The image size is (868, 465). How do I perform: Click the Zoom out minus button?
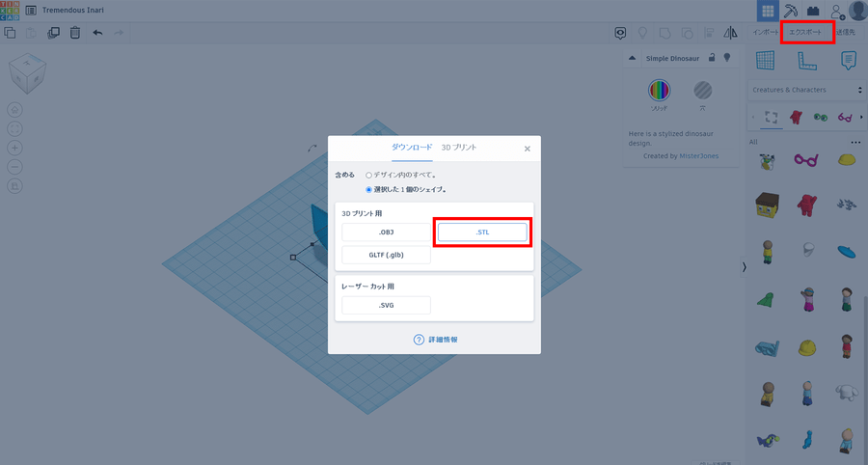(x=14, y=167)
